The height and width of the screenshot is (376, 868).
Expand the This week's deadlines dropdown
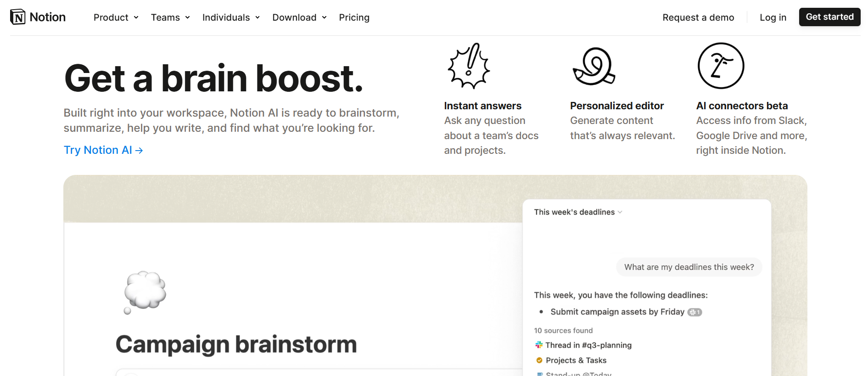[578, 212]
